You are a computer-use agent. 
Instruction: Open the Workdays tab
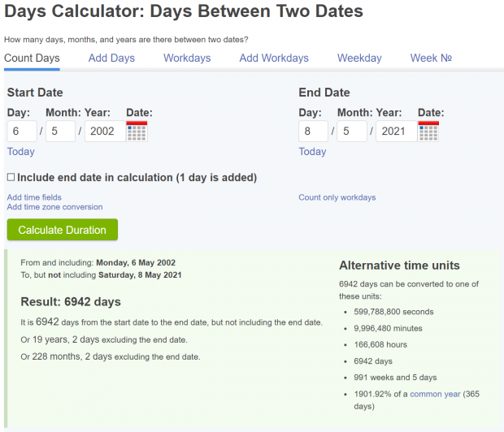point(187,58)
